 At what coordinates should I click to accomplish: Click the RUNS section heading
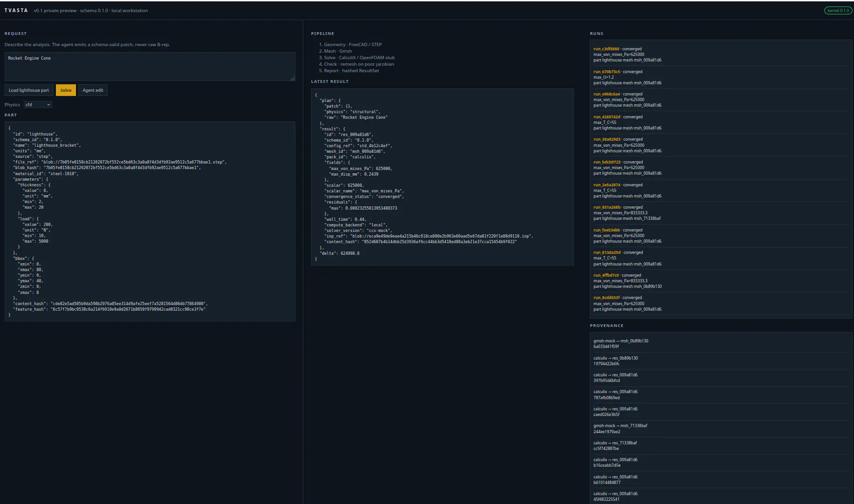pyautogui.click(x=596, y=34)
